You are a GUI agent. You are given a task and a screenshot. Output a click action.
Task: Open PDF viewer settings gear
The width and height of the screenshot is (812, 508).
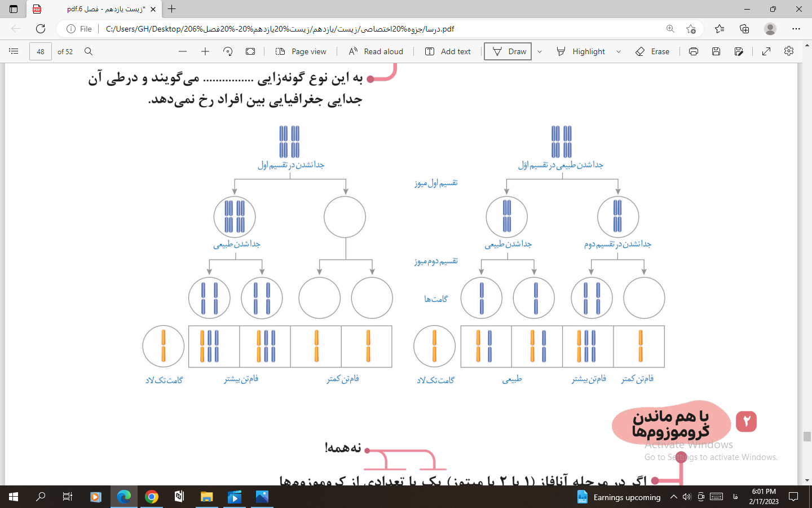pyautogui.click(x=789, y=51)
